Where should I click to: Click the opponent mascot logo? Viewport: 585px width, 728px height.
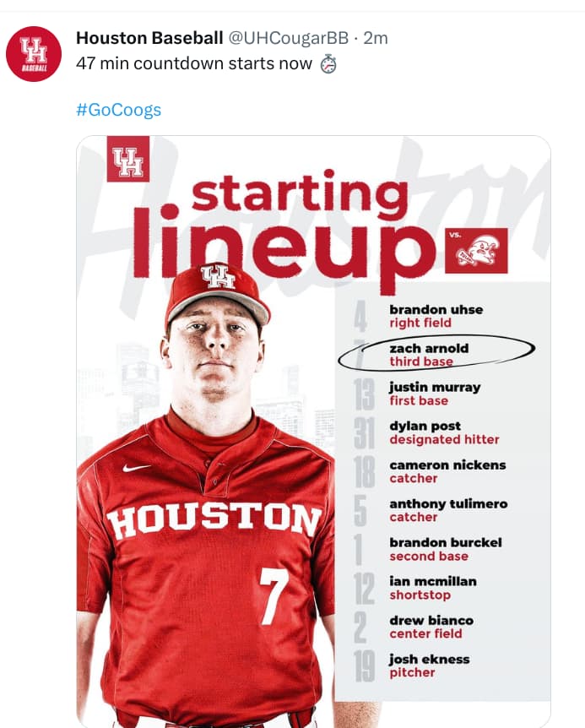click(x=476, y=251)
